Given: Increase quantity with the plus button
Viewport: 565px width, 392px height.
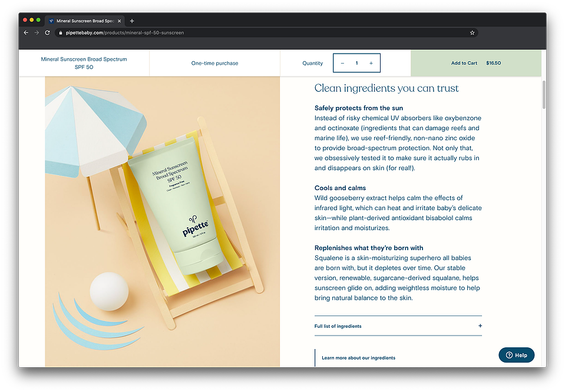Looking at the screenshot, I should [x=371, y=63].
